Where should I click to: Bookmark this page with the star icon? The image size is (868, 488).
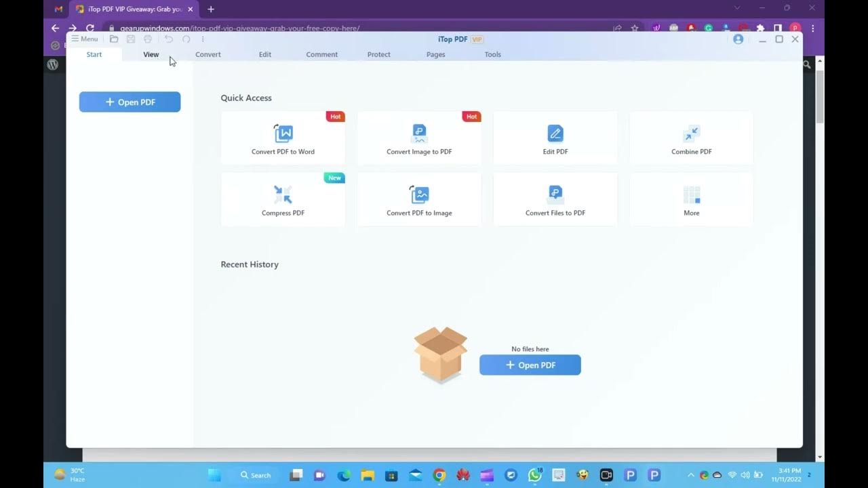pyautogui.click(x=635, y=28)
